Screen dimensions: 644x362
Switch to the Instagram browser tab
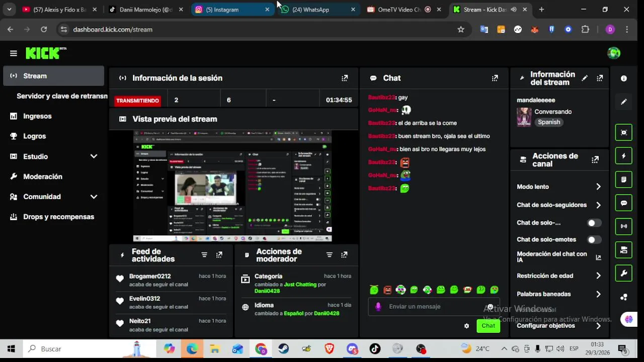(x=232, y=10)
